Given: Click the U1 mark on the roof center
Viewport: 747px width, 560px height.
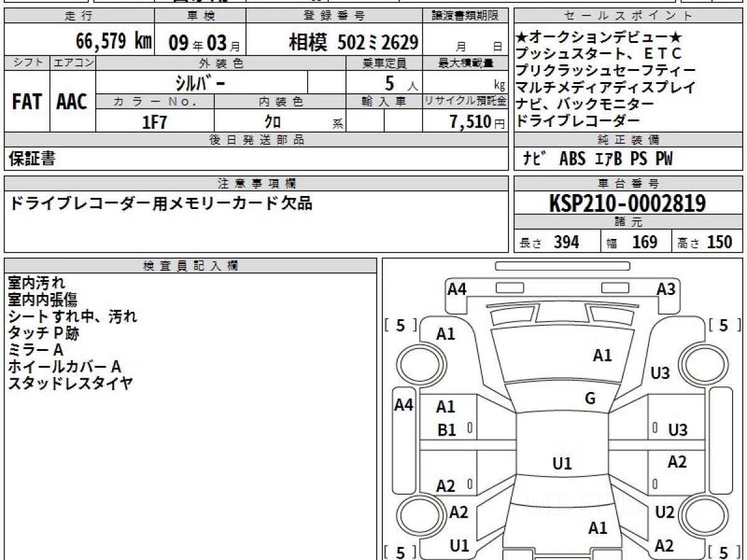Looking at the screenshot, I should tap(561, 464).
